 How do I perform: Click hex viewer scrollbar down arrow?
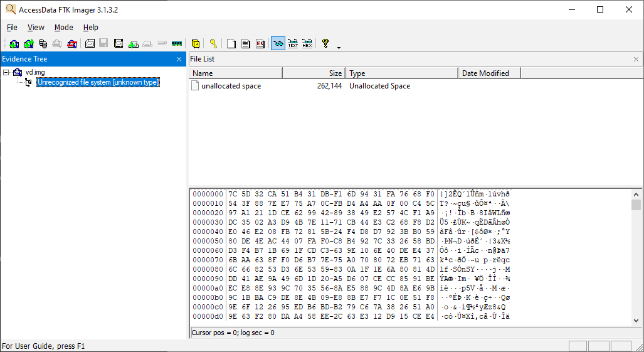coord(636,321)
